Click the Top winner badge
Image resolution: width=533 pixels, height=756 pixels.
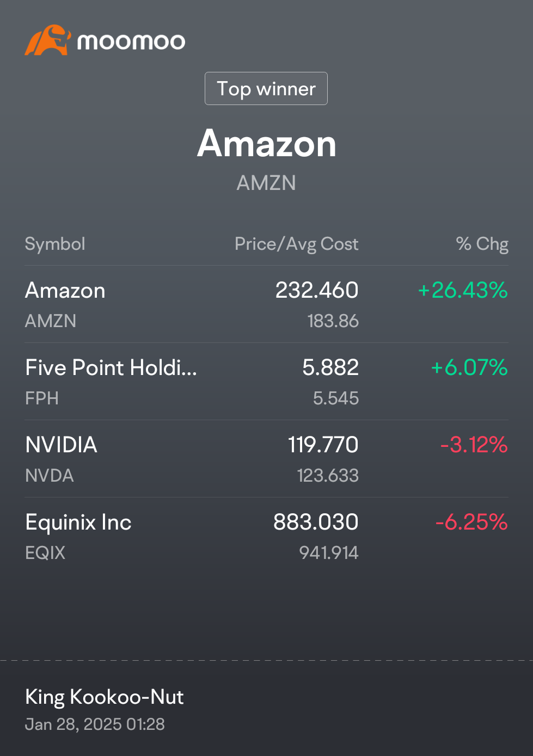266,88
